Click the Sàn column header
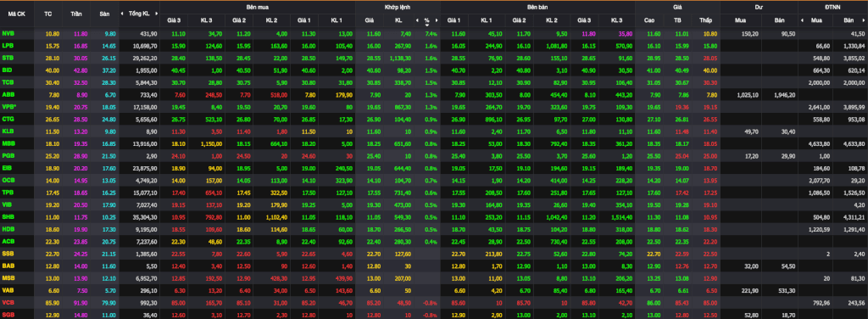 pos(104,13)
